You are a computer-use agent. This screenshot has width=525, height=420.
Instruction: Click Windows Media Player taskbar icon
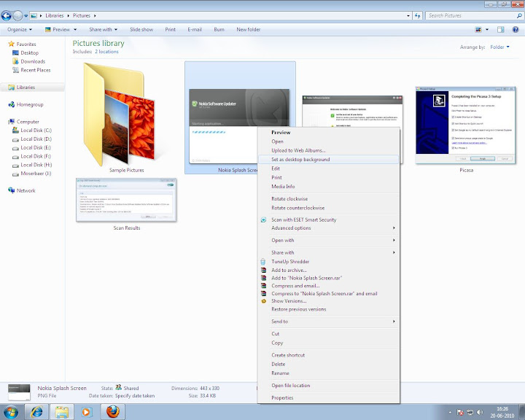pos(87,411)
